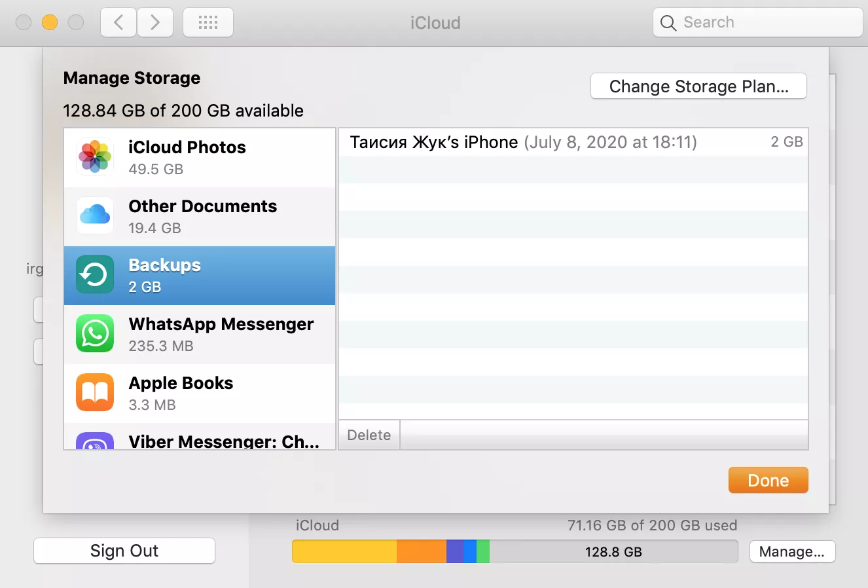Click Change Storage Plan button
This screenshot has height=588, width=868.
pos(698,86)
